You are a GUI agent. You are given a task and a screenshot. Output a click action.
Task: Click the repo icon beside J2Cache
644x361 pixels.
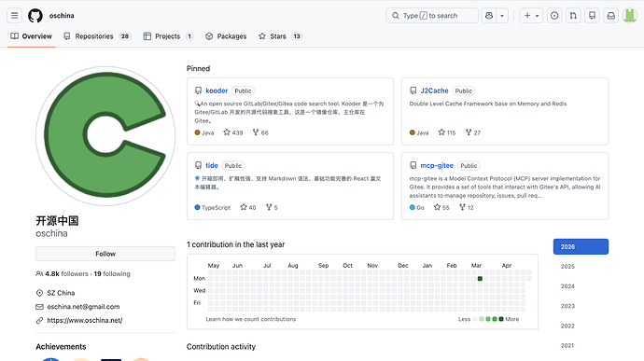coord(413,90)
